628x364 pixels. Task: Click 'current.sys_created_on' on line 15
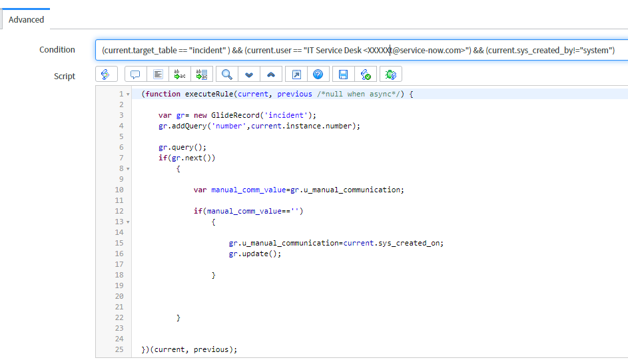pos(392,243)
